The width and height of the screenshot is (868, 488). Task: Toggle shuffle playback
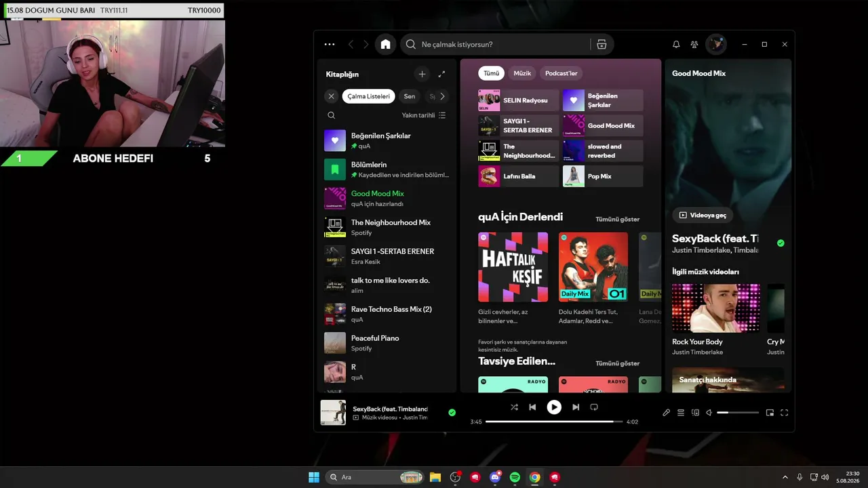point(514,407)
